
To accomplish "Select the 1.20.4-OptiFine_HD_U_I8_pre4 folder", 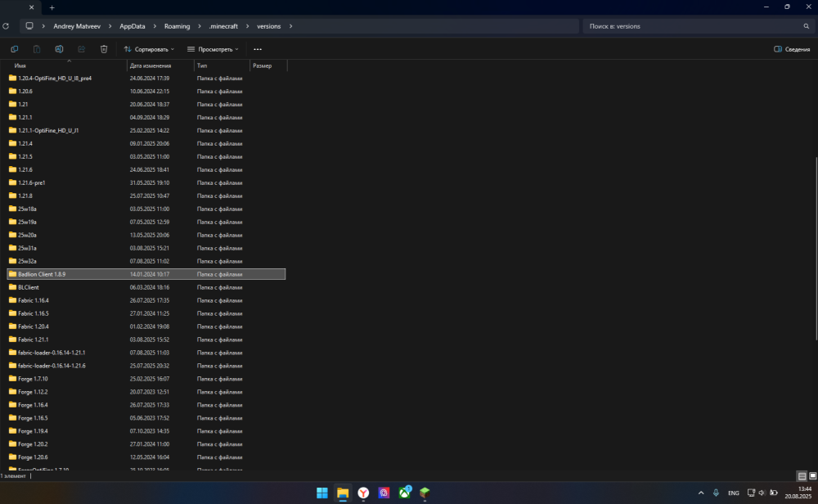I will click(x=146, y=79).
